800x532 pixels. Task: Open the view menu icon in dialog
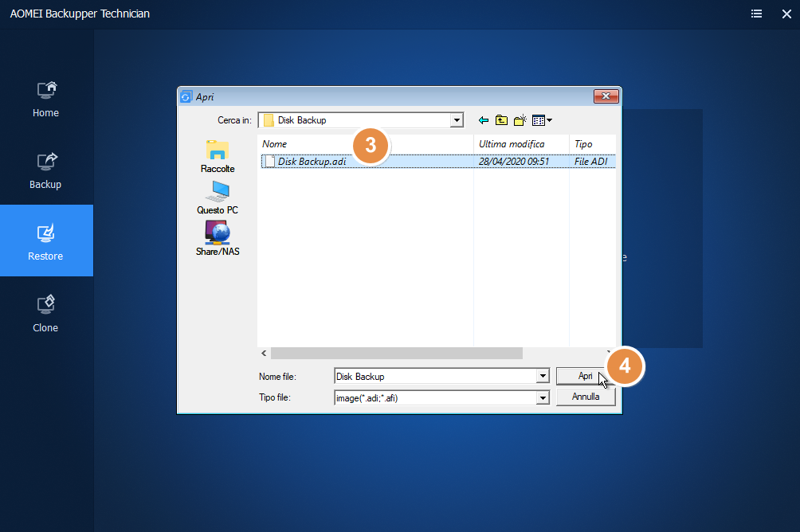[542, 120]
